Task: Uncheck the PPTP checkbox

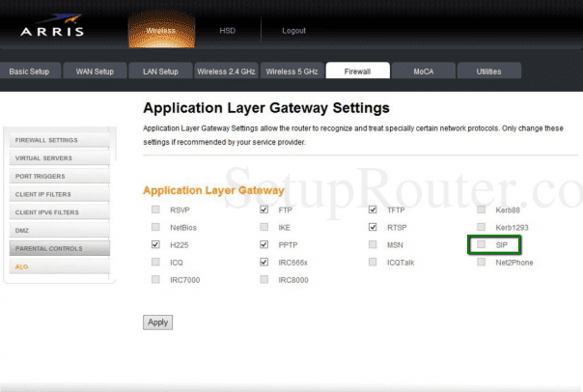Action: 264,245
